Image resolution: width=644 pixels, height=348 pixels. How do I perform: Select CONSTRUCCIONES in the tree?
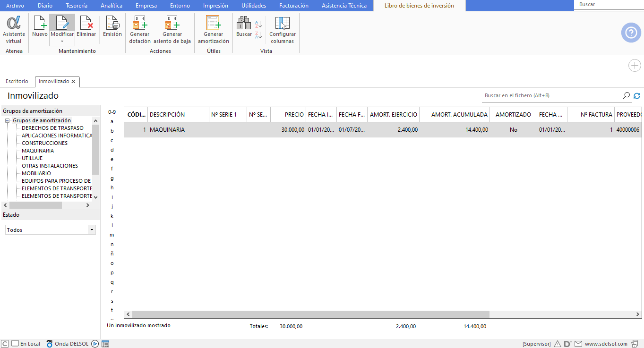[x=45, y=143]
